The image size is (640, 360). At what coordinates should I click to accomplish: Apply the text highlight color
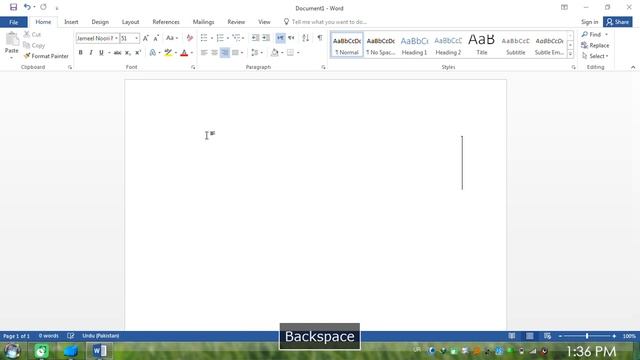pyautogui.click(x=168, y=53)
